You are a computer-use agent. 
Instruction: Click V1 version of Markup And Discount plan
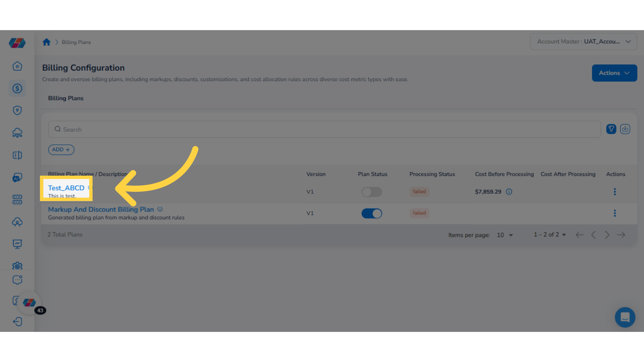click(310, 213)
